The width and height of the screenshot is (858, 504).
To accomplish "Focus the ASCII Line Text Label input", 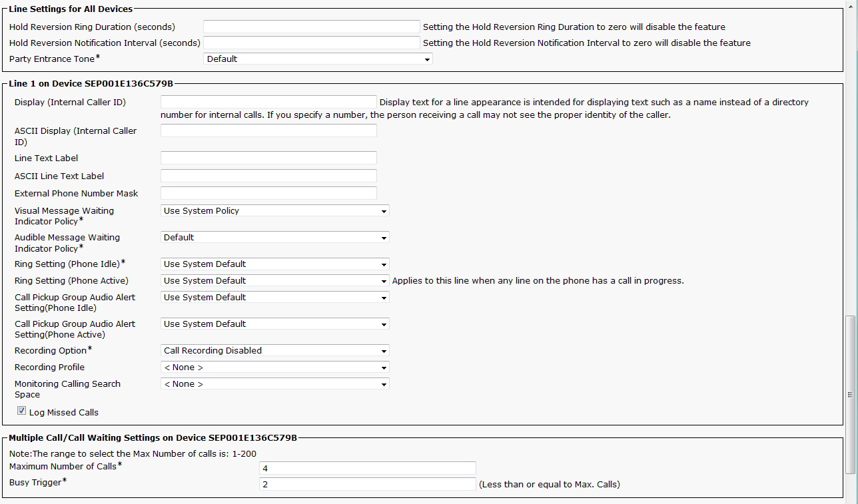I will [268, 176].
